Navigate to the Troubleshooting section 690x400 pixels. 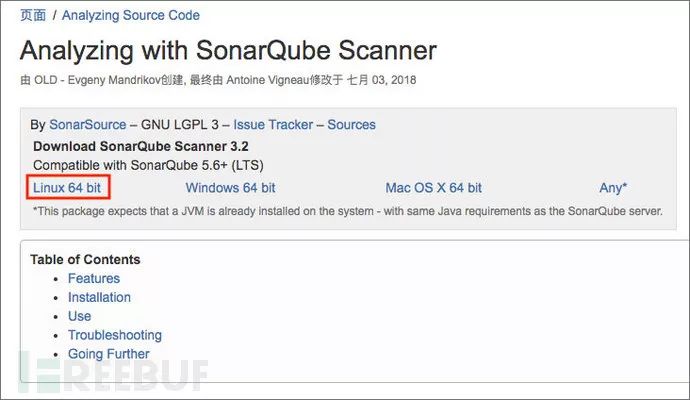pos(114,335)
